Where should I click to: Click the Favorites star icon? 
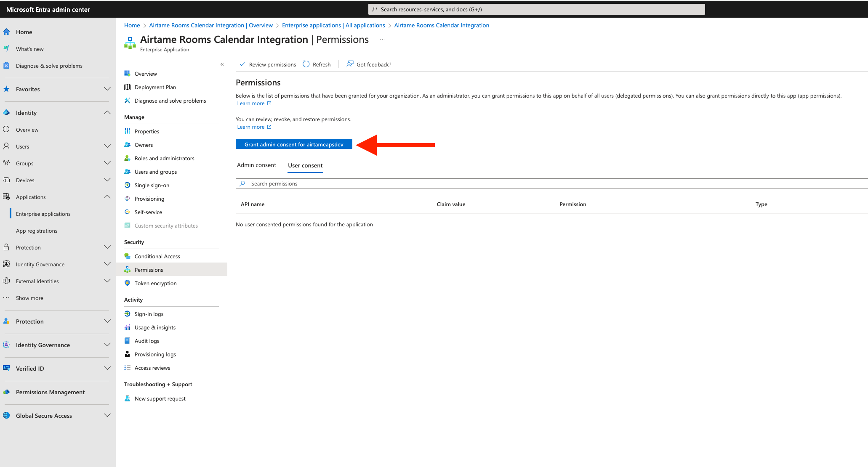[x=6, y=89]
